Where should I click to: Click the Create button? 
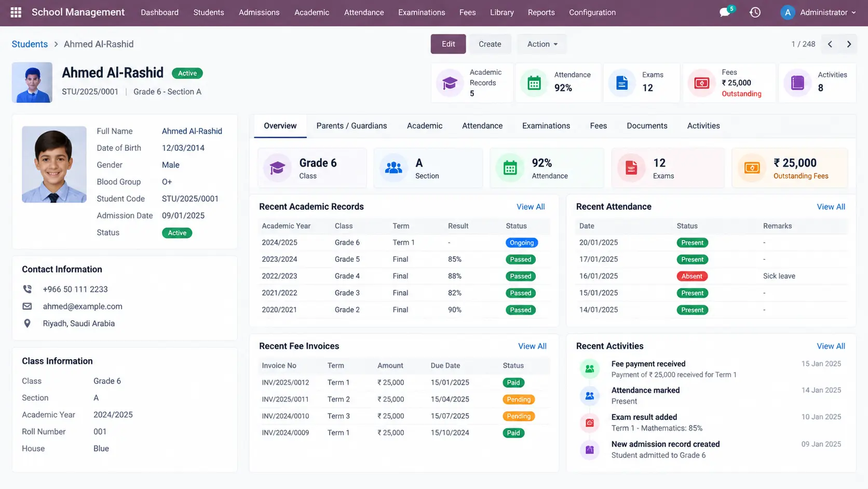pos(490,44)
